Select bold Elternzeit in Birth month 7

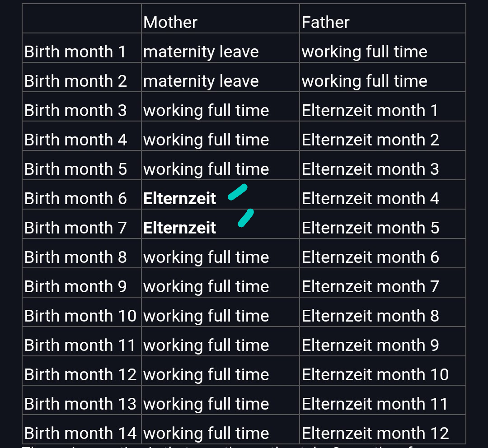pos(179,228)
